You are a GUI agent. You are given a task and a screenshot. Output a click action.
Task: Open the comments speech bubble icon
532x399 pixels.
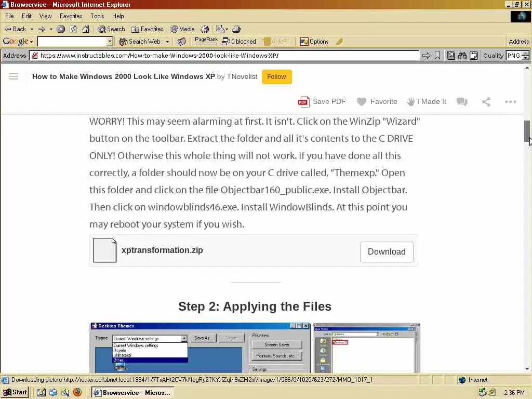(462, 101)
